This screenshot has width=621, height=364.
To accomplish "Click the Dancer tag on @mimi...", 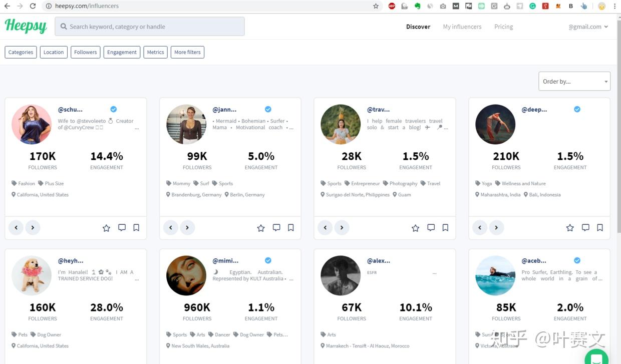I will click(219, 334).
